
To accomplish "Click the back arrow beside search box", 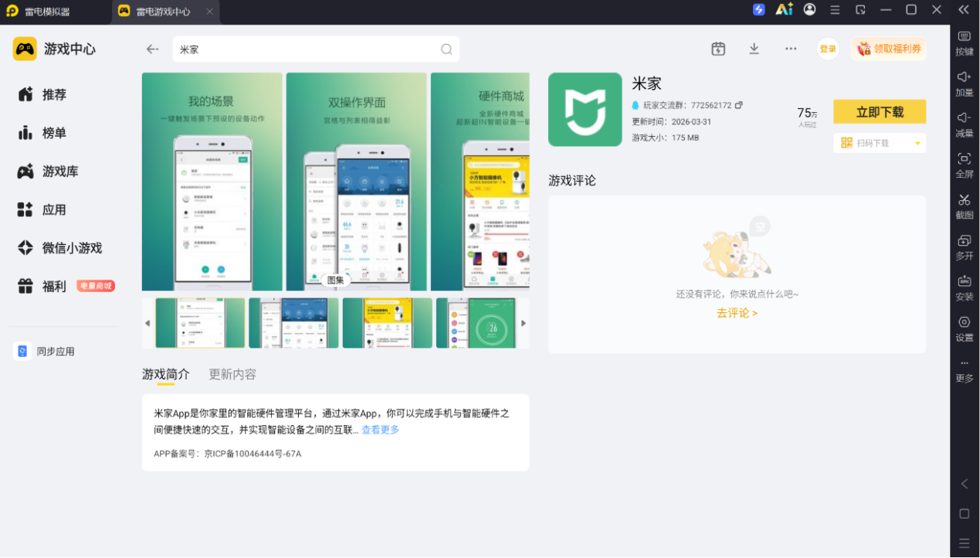I will point(152,49).
